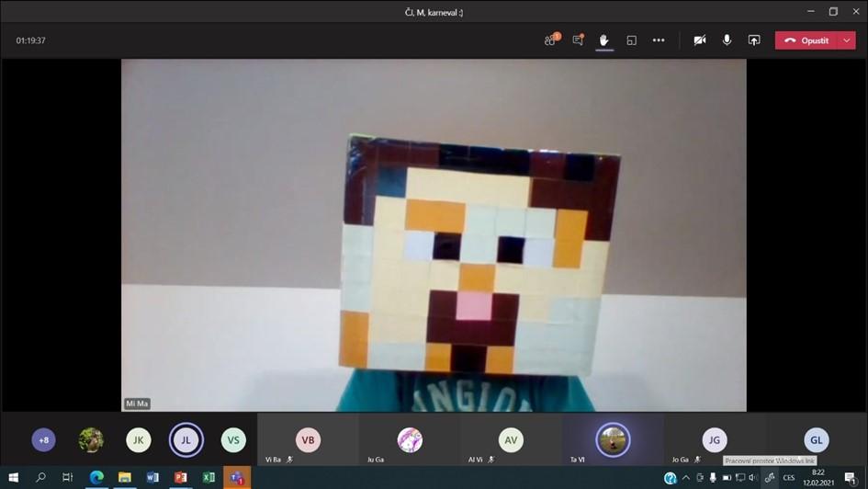Select the Ju Ga unicorn avatar tile
This screenshot has width=868, height=489.
[x=410, y=440]
